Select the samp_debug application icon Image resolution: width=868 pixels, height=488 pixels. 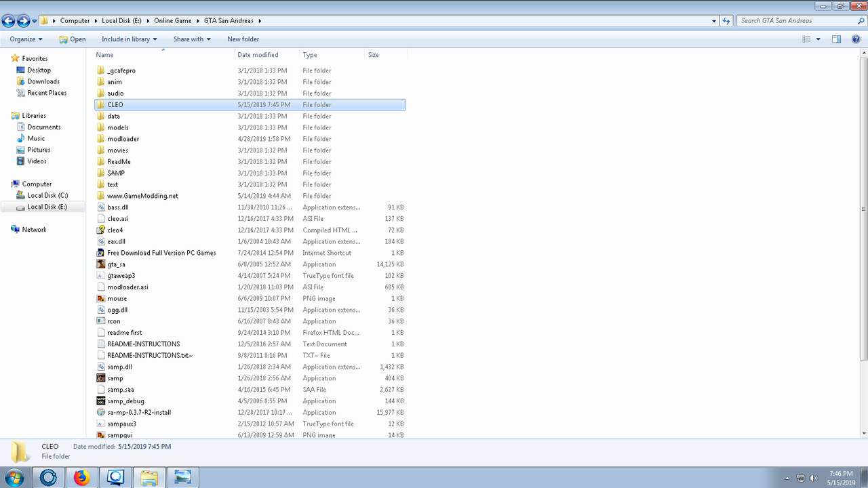pos(101,401)
